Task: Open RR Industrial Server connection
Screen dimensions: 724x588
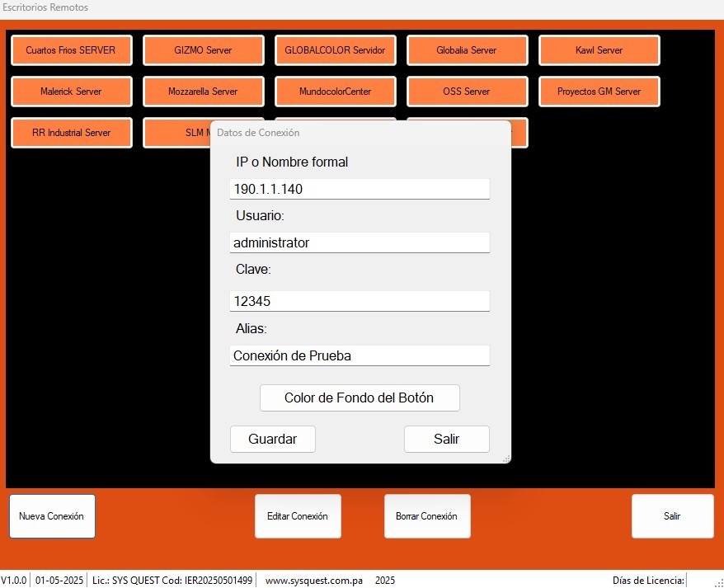Action: pos(71,133)
